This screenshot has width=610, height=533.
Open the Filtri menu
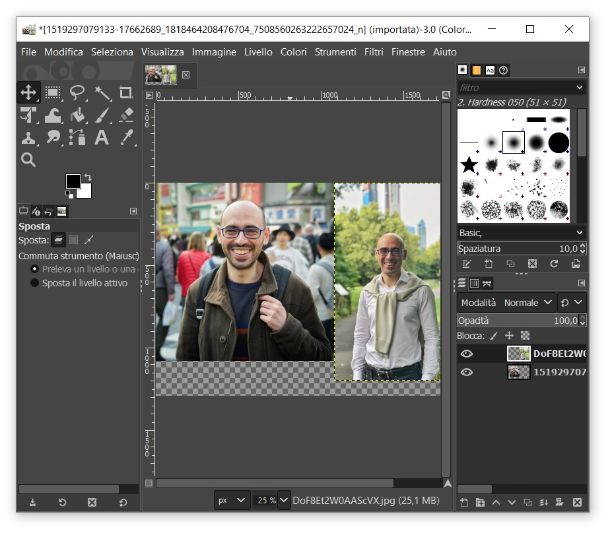pyautogui.click(x=373, y=52)
